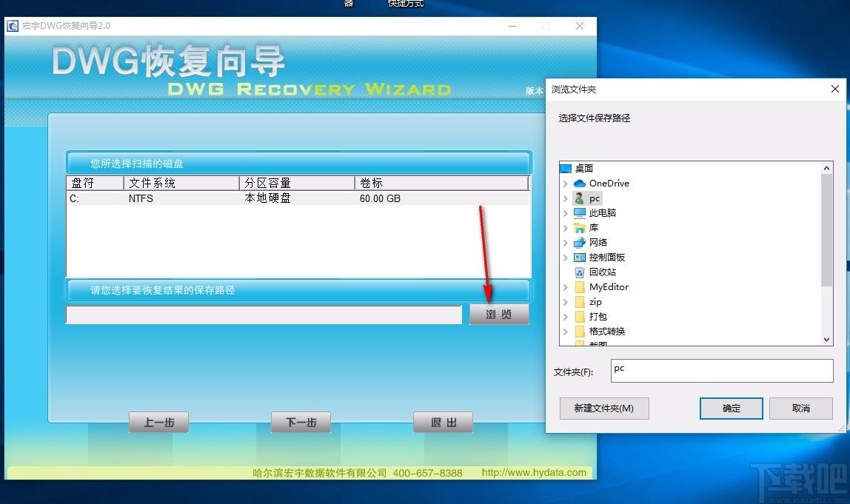Viewport: 850px width, 504px height.
Task: Click the DWG wizard title bar icon
Action: pyautogui.click(x=13, y=25)
